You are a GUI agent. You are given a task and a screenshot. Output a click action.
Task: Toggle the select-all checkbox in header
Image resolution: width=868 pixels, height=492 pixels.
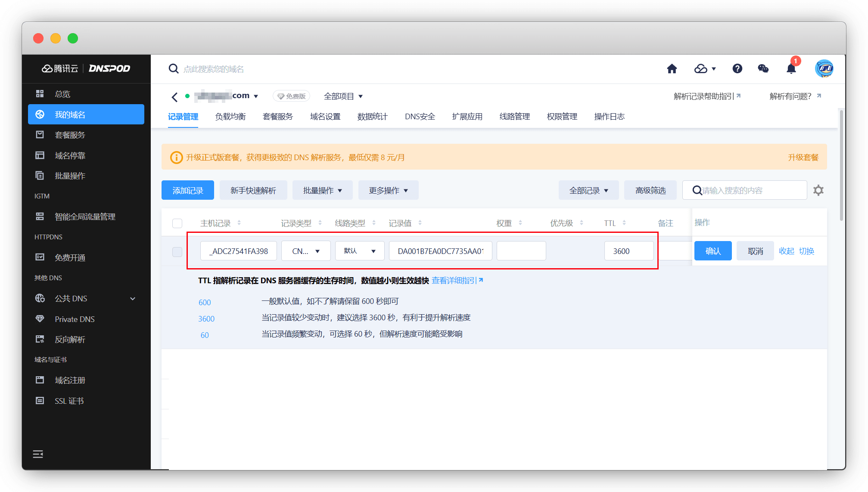[177, 223]
